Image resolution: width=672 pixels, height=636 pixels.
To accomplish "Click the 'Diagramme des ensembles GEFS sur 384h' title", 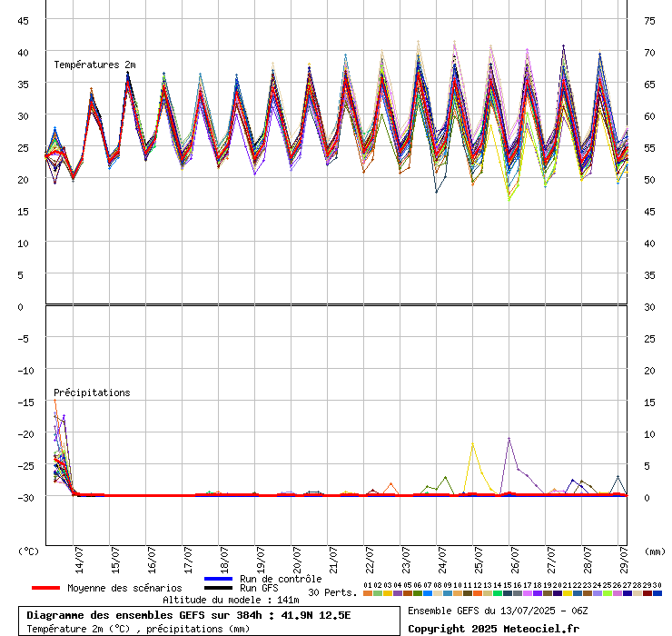I will pos(144,615).
